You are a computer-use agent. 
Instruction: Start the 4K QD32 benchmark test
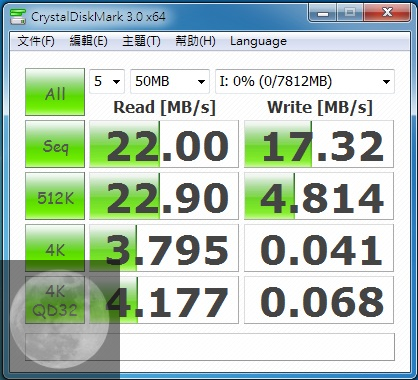(55, 300)
